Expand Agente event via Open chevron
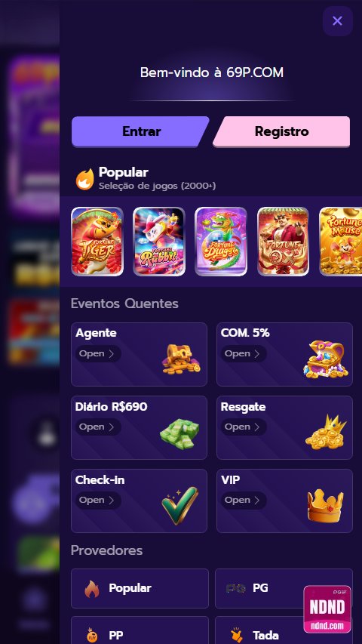The image size is (362, 644). (98, 353)
